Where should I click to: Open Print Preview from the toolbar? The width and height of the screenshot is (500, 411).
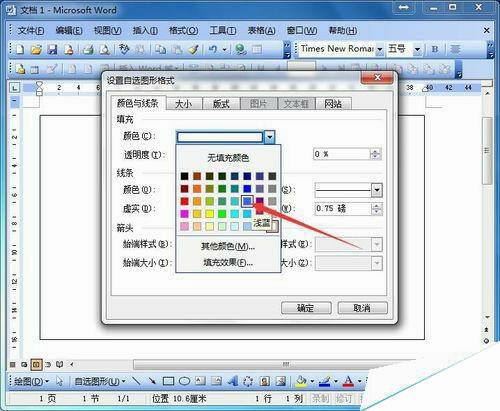(x=105, y=50)
